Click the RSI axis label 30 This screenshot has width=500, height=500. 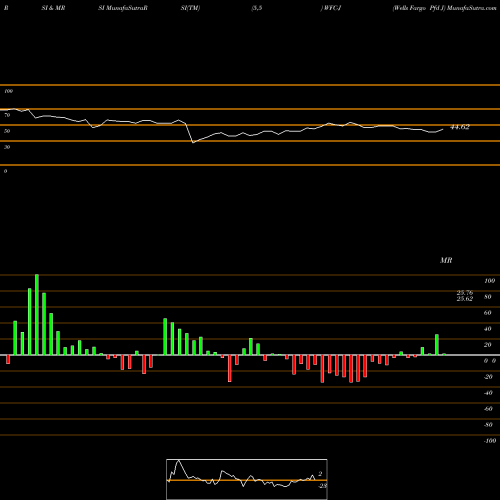7,147
